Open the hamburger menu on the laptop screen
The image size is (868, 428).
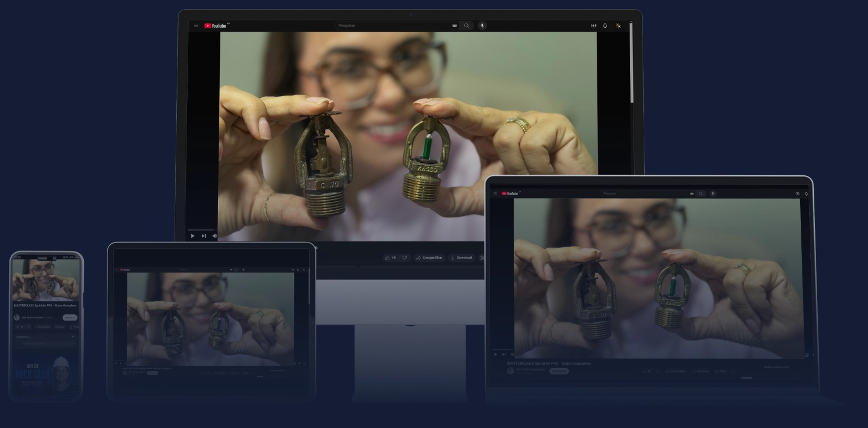pos(496,193)
